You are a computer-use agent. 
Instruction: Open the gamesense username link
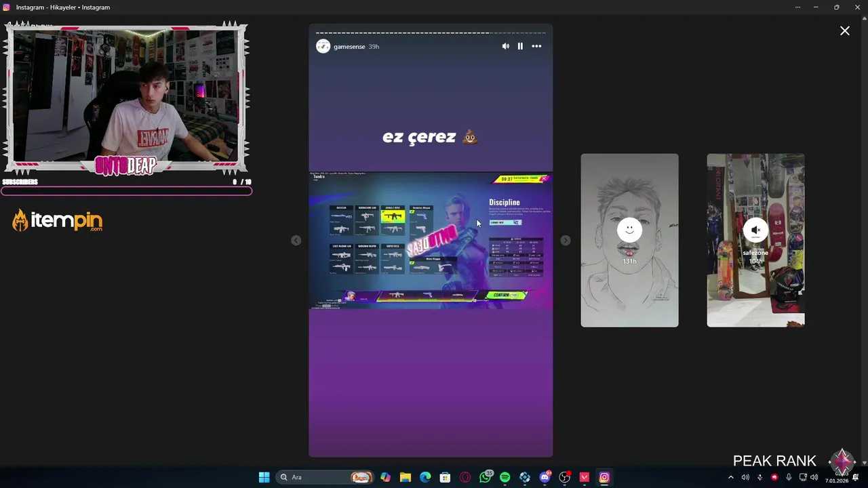pos(349,47)
